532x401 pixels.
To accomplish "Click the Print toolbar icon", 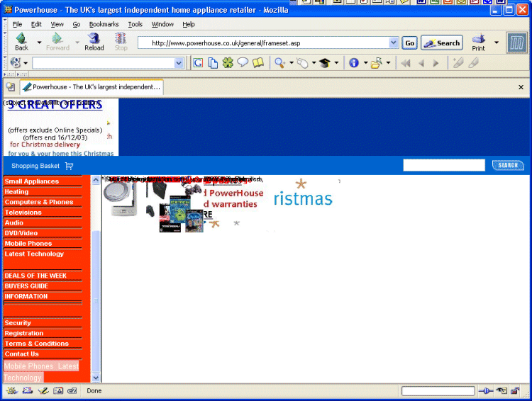I will (x=478, y=43).
